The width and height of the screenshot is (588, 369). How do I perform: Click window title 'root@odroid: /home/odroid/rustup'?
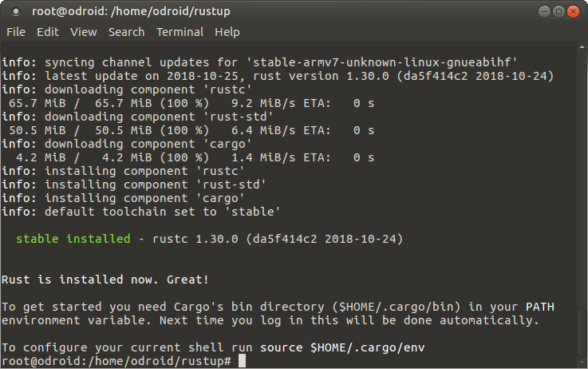[131, 12]
